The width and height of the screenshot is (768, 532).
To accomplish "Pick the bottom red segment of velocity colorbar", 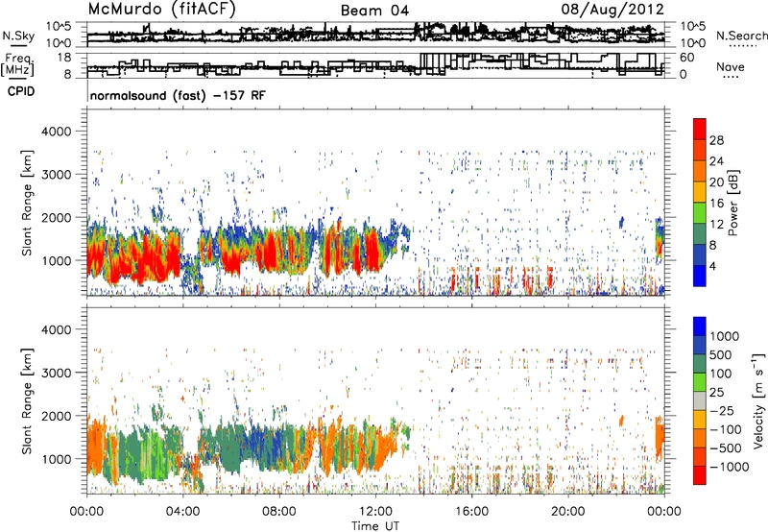I will click(x=700, y=474).
